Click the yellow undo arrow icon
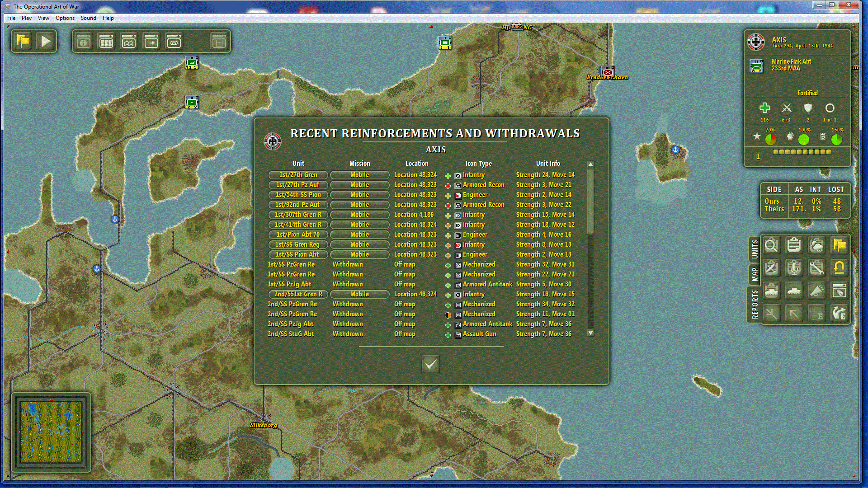The height and width of the screenshot is (488, 868). 839,268
